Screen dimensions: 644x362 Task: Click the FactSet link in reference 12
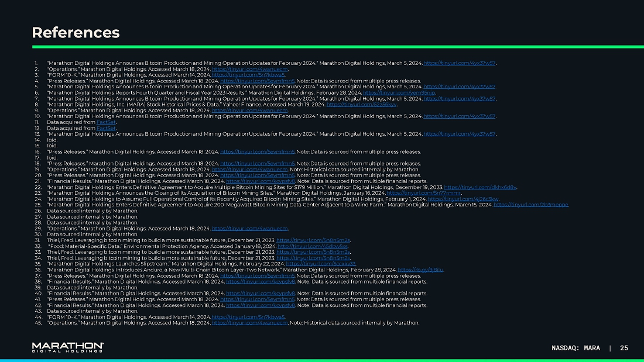106,129
